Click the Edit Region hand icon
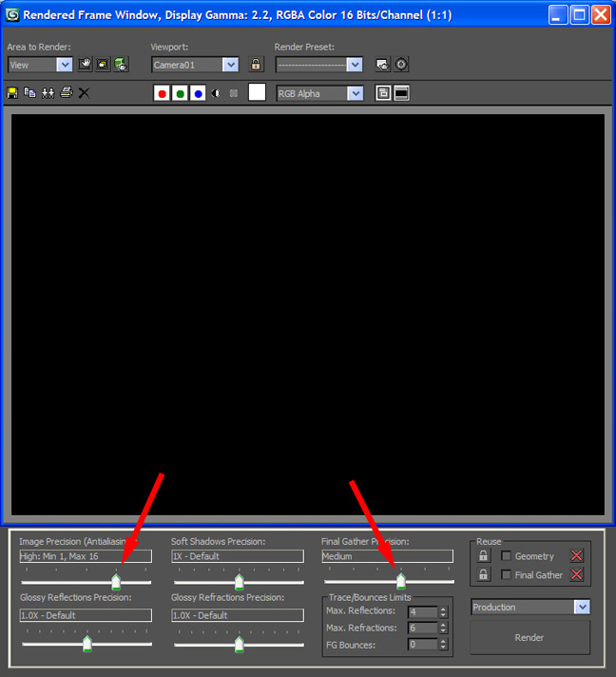 coord(85,65)
